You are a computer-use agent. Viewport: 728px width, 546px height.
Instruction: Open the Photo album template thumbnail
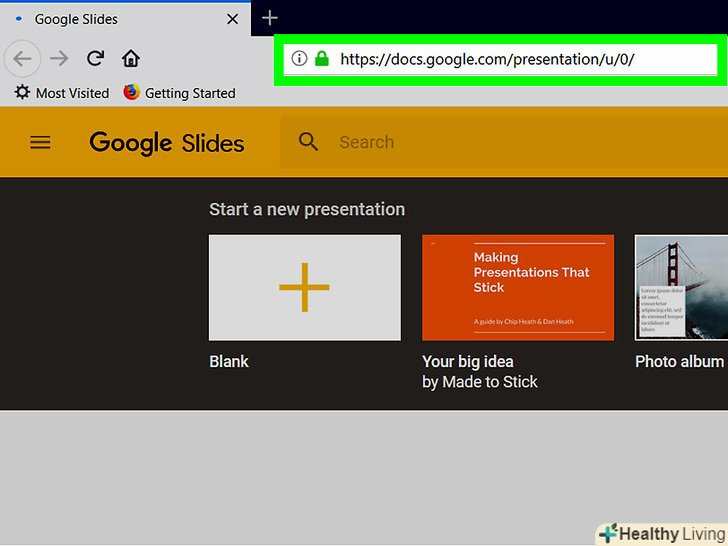point(681,287)
